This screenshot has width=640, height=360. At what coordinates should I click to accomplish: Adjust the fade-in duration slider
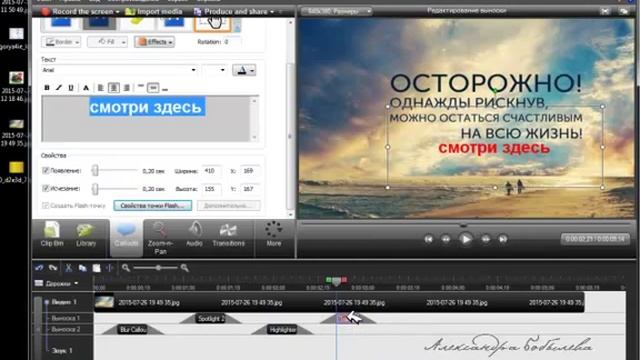[95, 171]
